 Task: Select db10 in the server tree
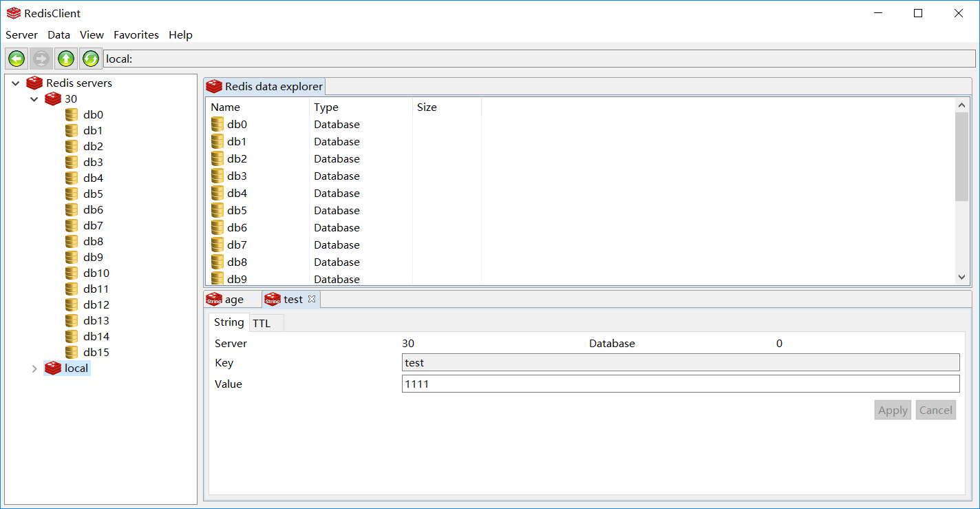[x=96, y=273]
